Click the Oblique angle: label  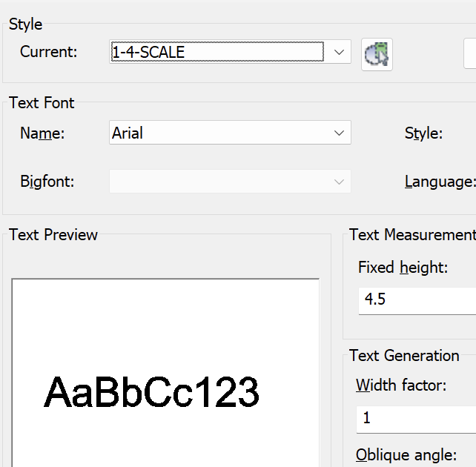tap(406, 455)
